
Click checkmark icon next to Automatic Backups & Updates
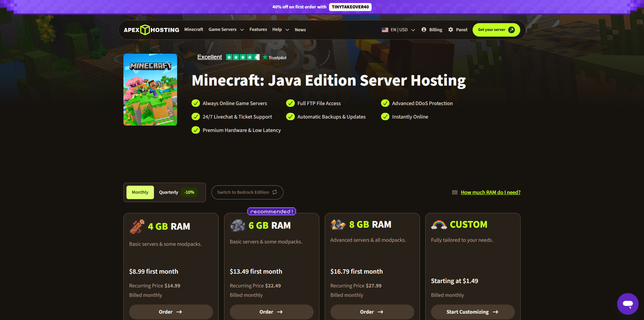click(290, 117)
